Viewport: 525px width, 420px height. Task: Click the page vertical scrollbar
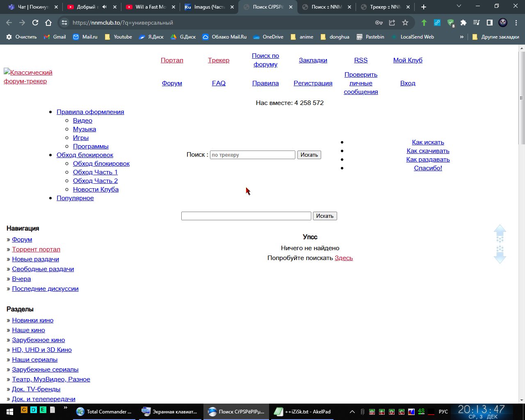(522, 98)
